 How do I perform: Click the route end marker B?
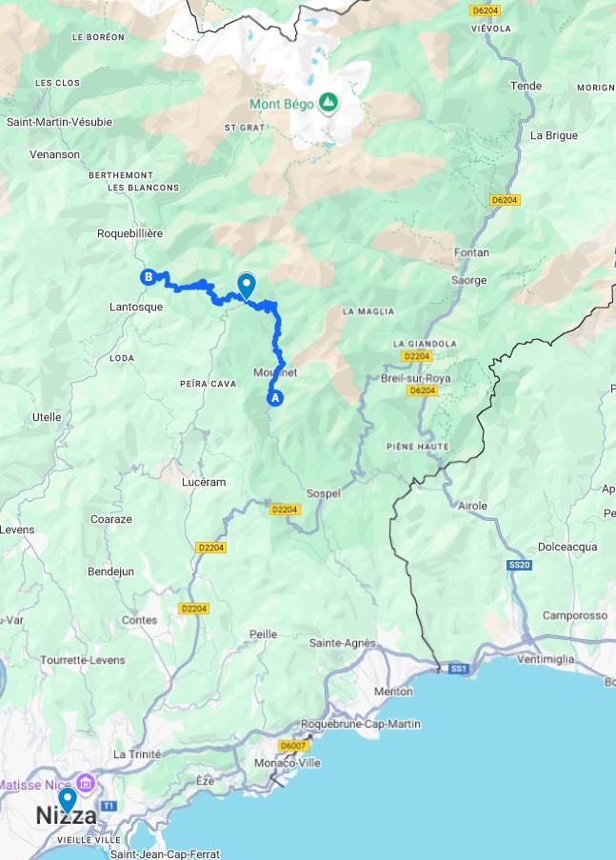[x=149, y=277]
